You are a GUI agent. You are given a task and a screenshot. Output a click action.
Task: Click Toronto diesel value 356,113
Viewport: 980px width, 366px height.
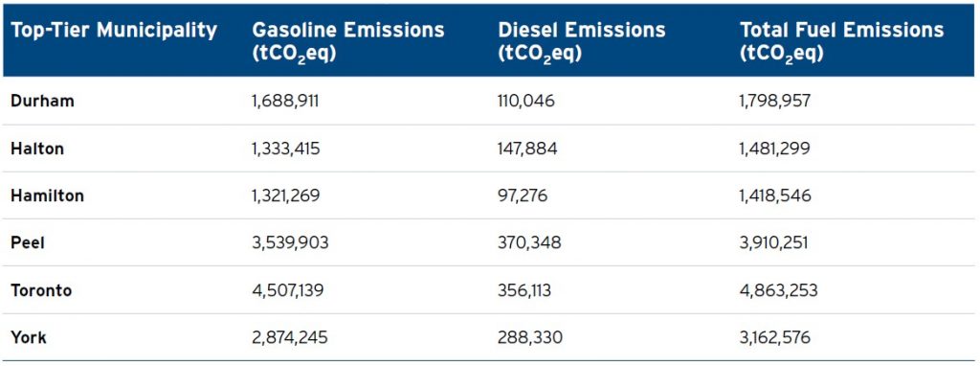525,290
